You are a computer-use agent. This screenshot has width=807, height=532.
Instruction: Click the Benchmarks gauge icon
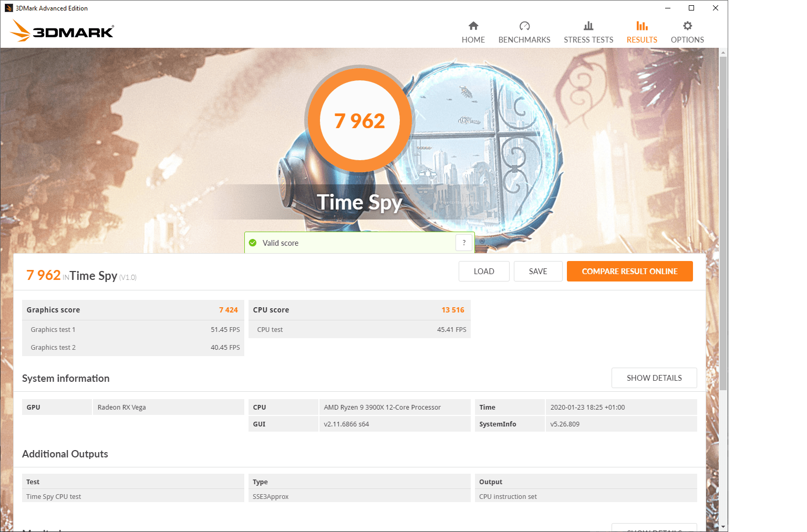point(524,26)
